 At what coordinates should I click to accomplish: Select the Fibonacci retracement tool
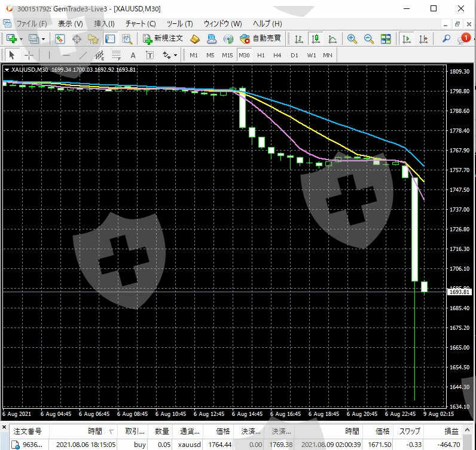[x=116, y=55]
